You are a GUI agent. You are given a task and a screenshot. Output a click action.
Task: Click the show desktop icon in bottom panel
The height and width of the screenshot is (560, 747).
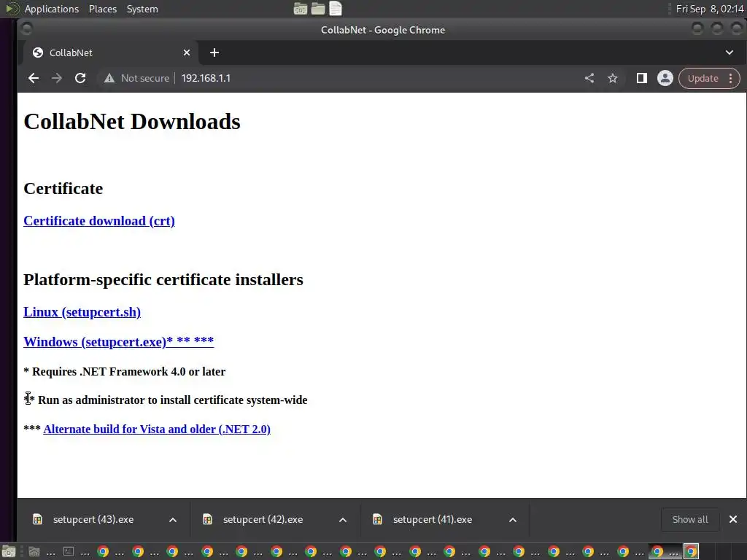[x=9, y=552]
